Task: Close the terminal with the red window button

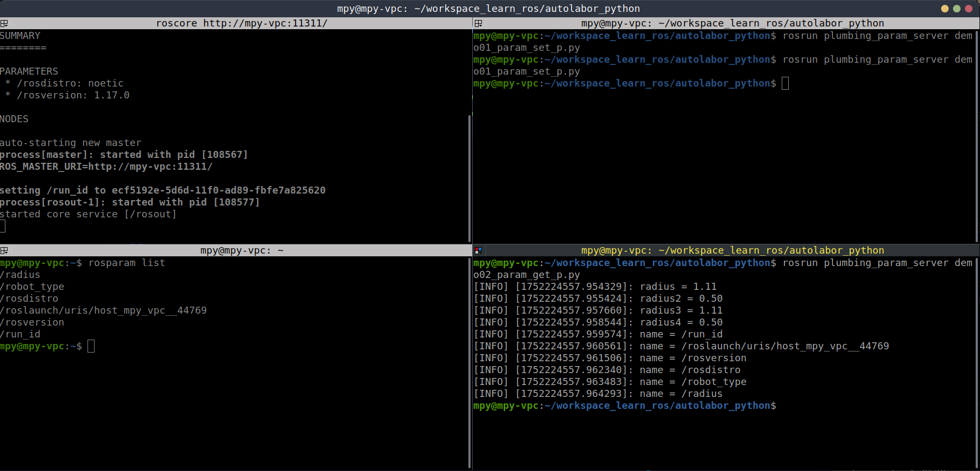Action: tap(969, 9)
